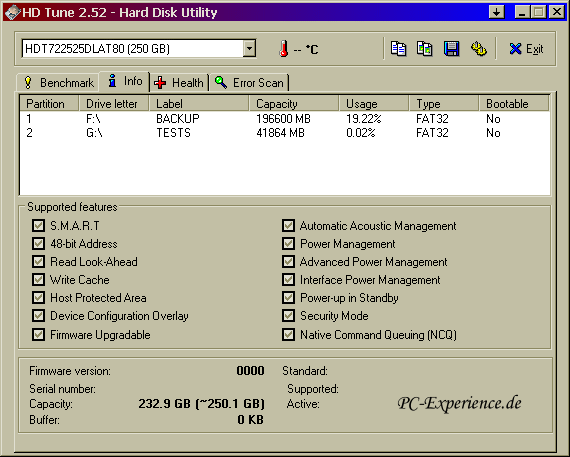Click the floppy disk save icon
This screenshot has height=457, width=570.
click(x=451, y=48)
